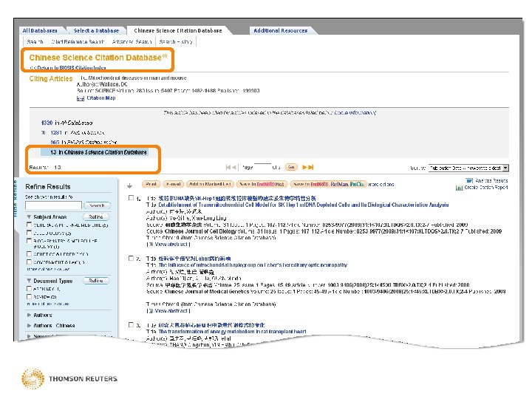Image resolution: width=532 pixels, height=399 pixels.
Task: Click Create Citation Report text link
Action: (x=486, y=187)
